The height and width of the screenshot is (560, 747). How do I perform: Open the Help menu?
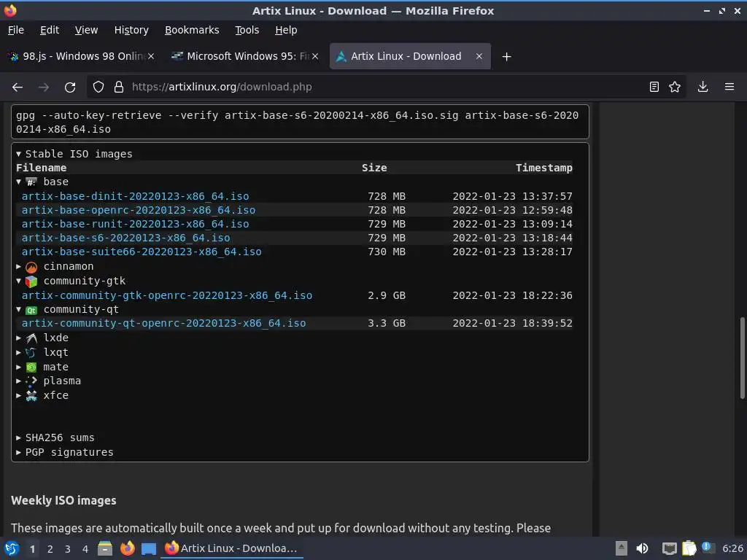coord(286,30)
